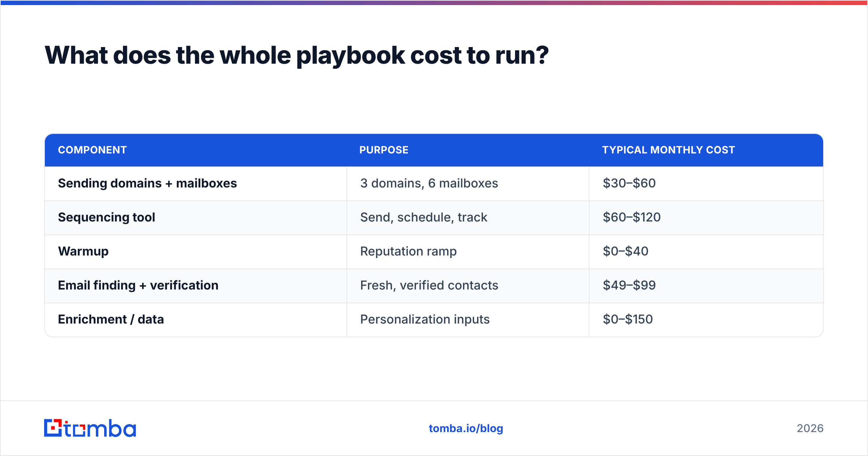The width and height of the screenshot is (868, 456).
Task: Click 'Personalization inputs' cell
Action: click(x=468, y=320)
